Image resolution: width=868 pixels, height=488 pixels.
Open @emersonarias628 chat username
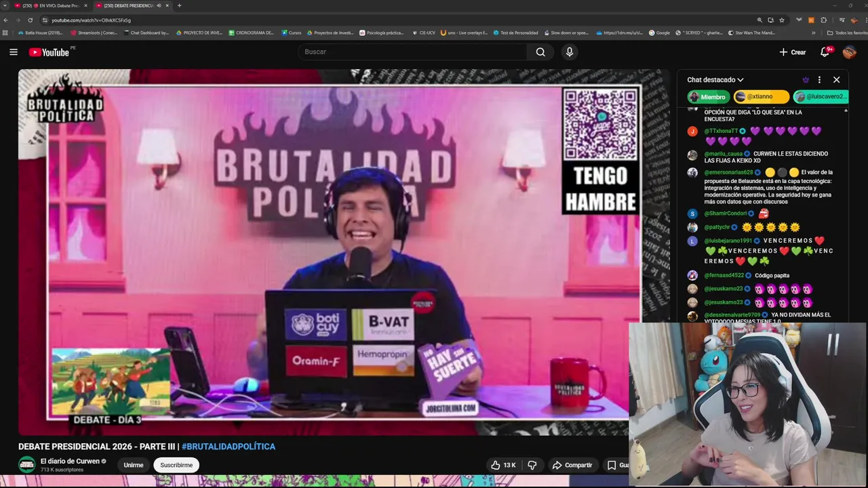728,172
